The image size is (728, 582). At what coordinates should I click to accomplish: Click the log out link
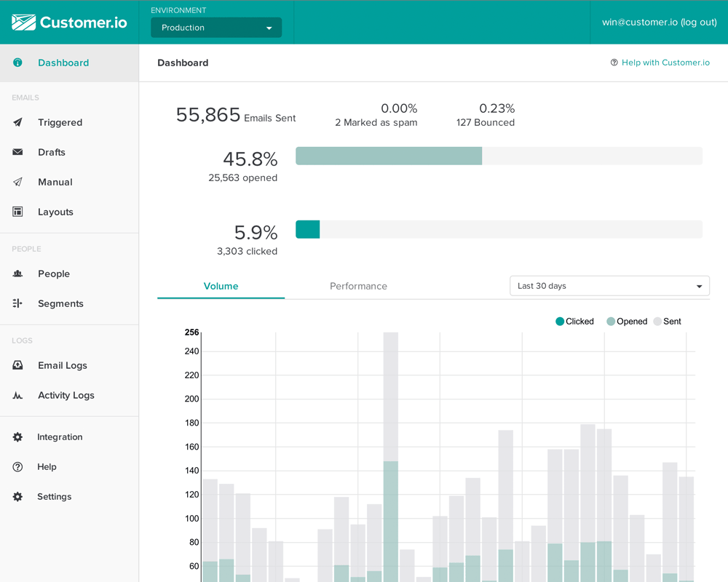coord(699,23)
